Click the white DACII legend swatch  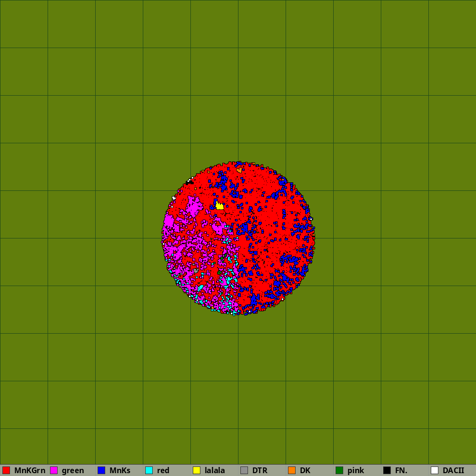point(435,470)
